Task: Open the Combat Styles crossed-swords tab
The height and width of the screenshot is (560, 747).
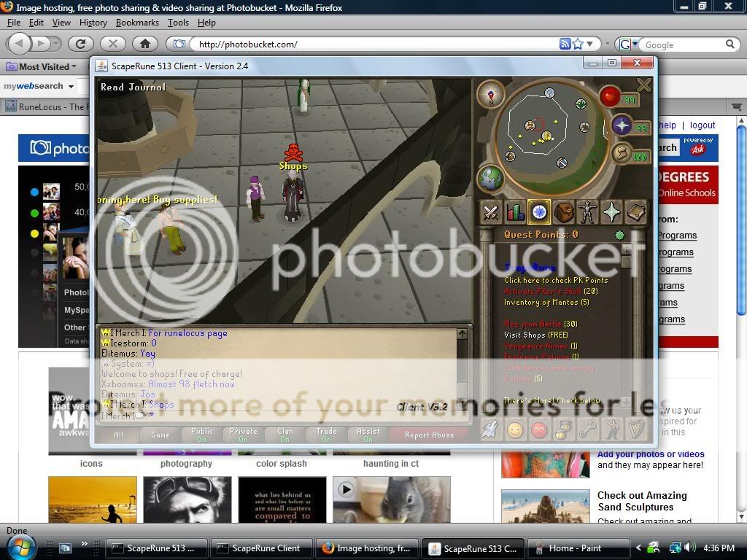Action: tap(491, 212)
